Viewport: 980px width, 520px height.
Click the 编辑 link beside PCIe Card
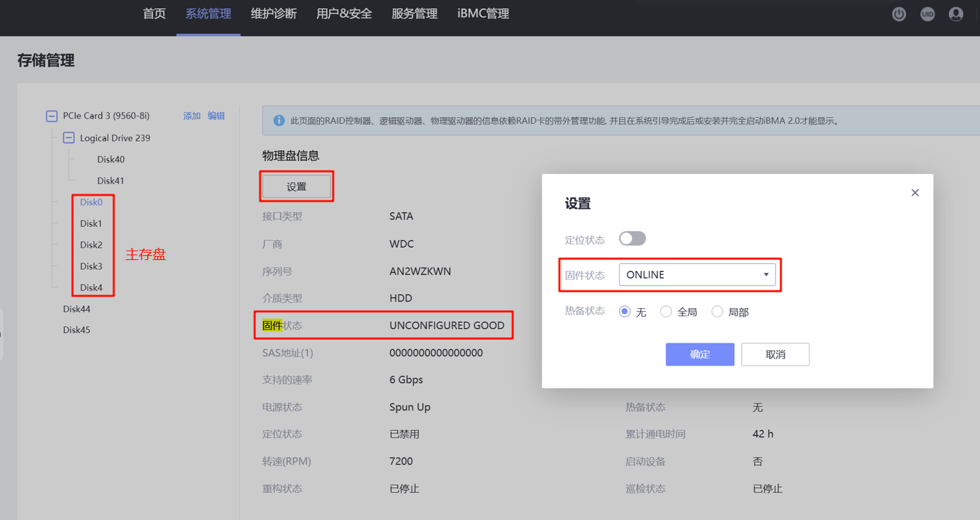point(216,116)
